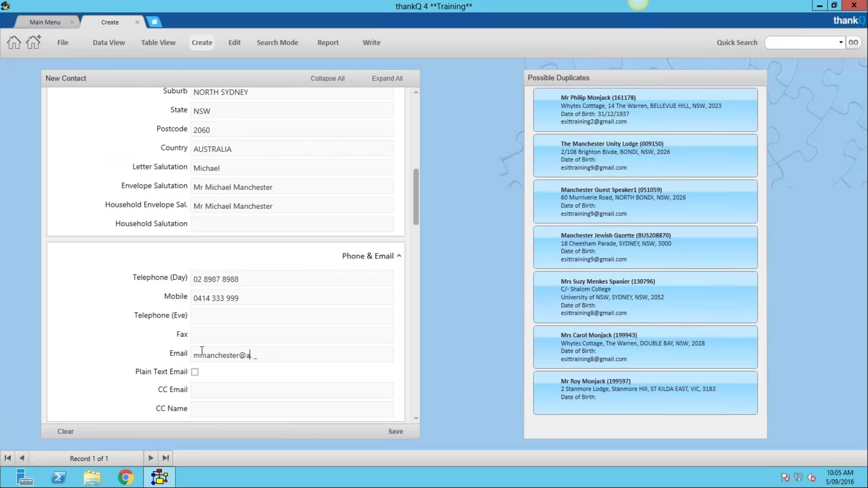Click the Household Salutation input field
The image size is (868, 488).
[292, 224]
